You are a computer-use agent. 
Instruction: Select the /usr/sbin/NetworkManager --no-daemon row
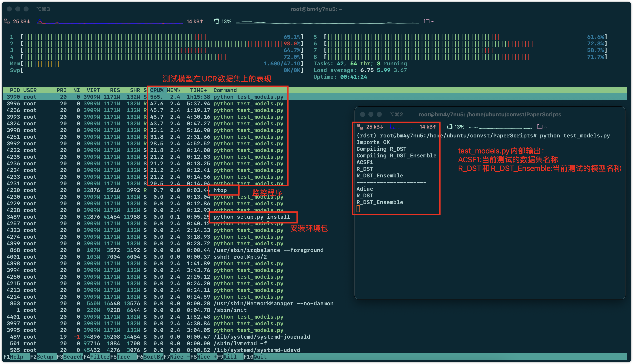(315, 303)
